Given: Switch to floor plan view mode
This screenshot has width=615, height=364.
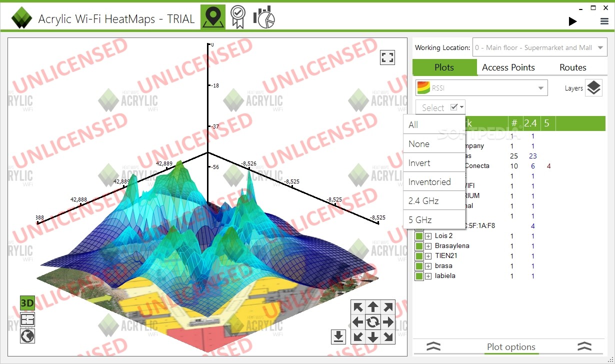Looking at the screenshot, I should [x=27, y=319].
